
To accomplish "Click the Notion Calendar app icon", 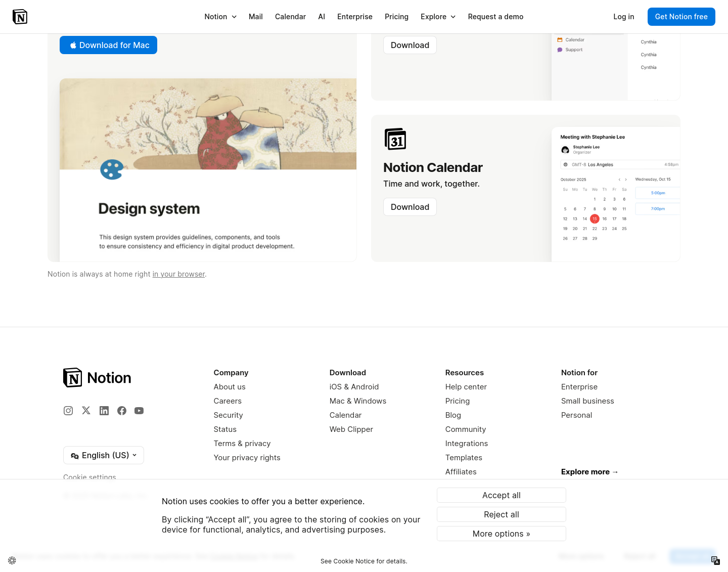I will pyautogui.click(x=395, y=139).
